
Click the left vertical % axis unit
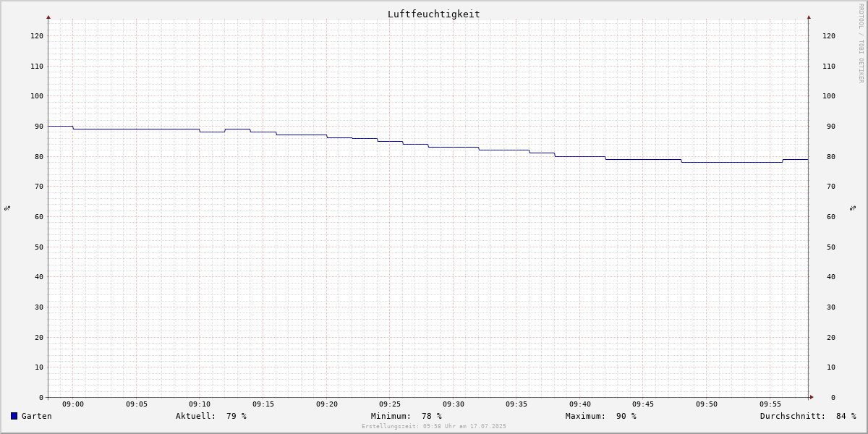point(7,208)
